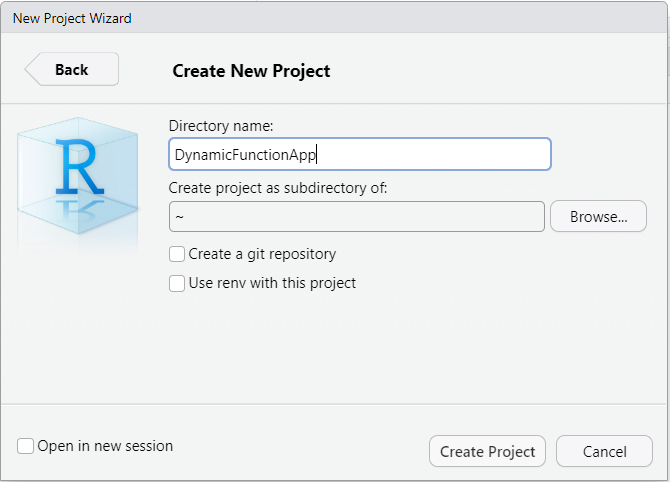Viewport: 670px width, 482px height.
Task: Click the Create New Project heading
Action: [x=251, y=71]
